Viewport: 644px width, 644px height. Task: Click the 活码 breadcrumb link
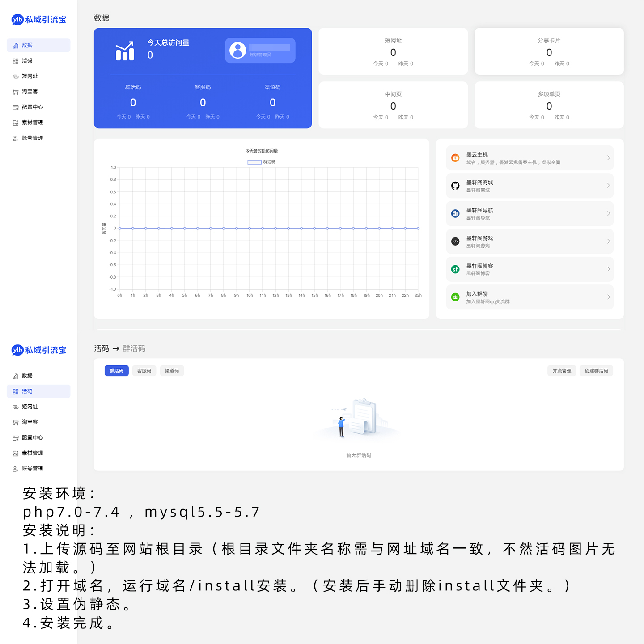(x=102, y=348)
